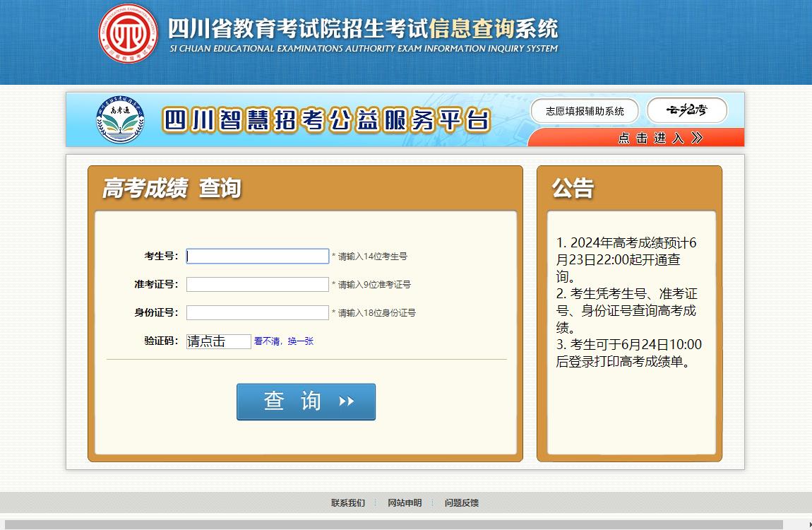
Task: Click the site banner title text
Action: pos(360,30)
